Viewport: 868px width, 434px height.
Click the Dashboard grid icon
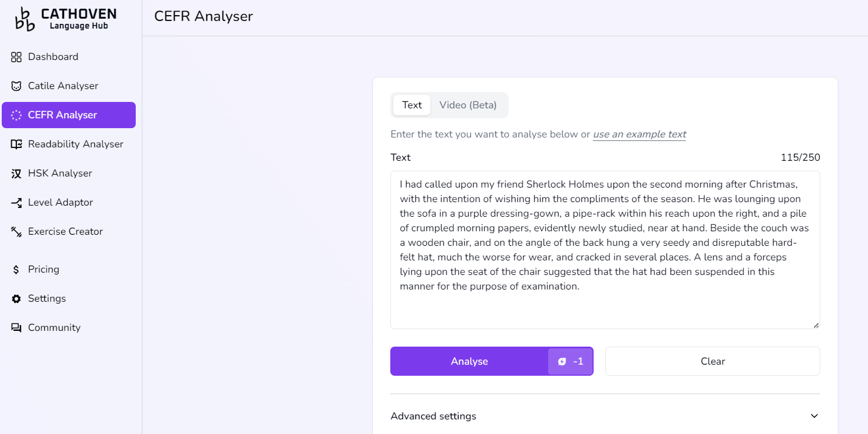(16, 57)
